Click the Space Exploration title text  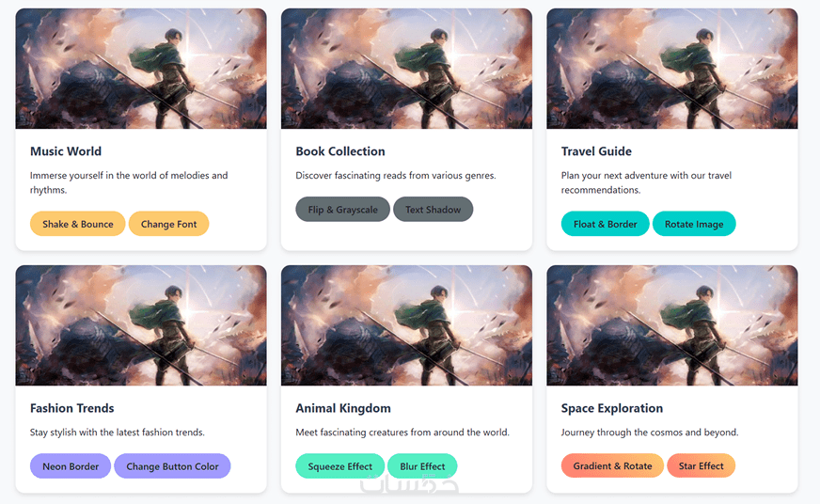click(612, 408)
